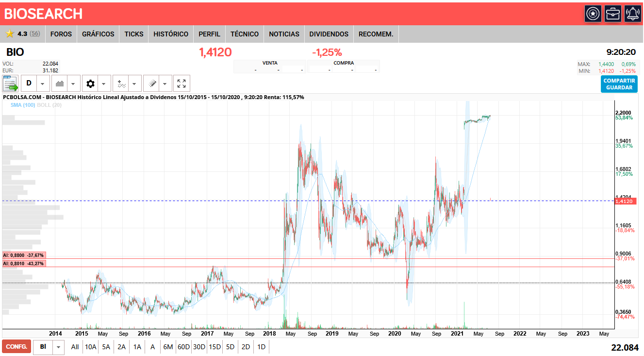This screenshot has width=644, height=356.
Task: Click the Al: 0,8010 alert marker
Action: [x=23, y=263]
